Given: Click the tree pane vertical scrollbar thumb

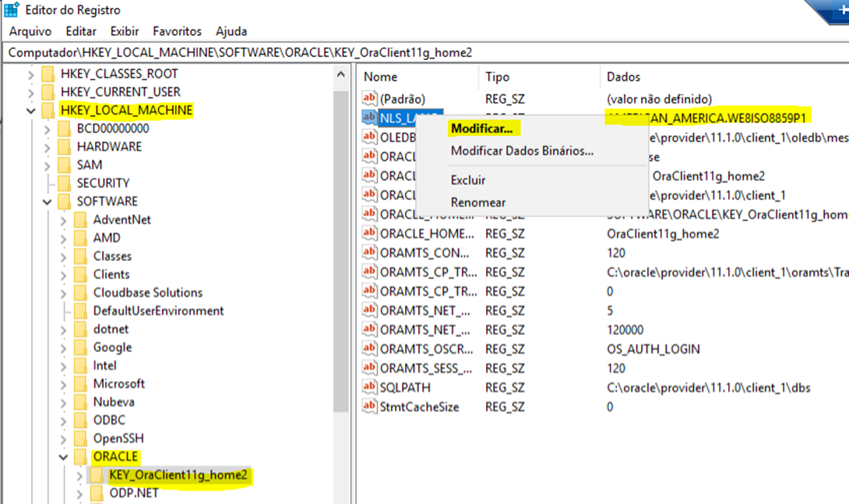Looking at the screenshot, I should 340,252.
